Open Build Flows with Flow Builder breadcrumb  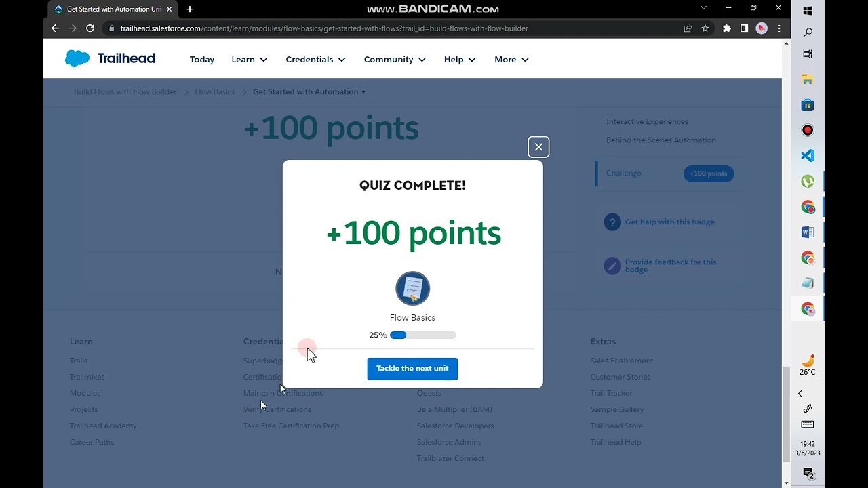coord(125,91)
